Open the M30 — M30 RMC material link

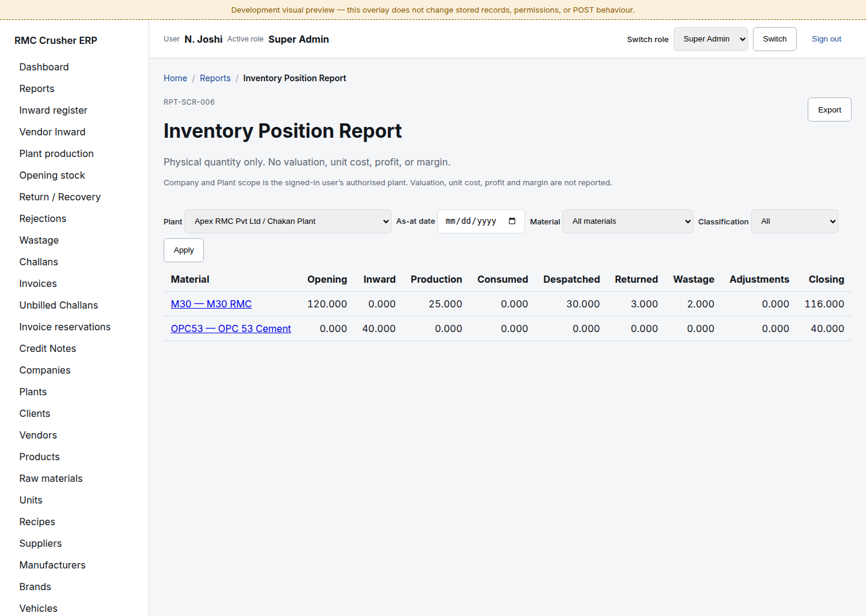tap(211, 304)
